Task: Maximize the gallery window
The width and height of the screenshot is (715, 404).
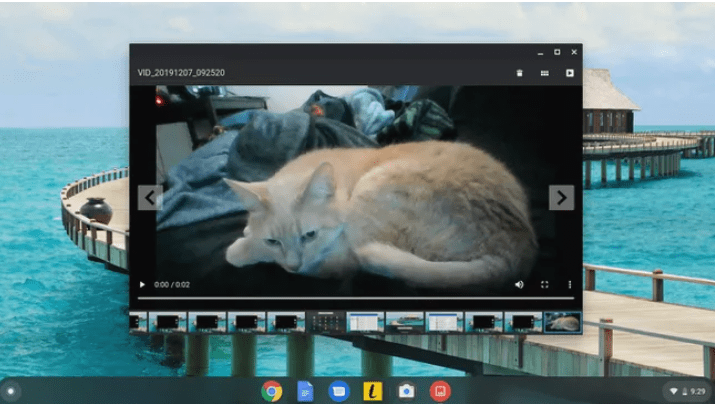Action: [557, 52]
